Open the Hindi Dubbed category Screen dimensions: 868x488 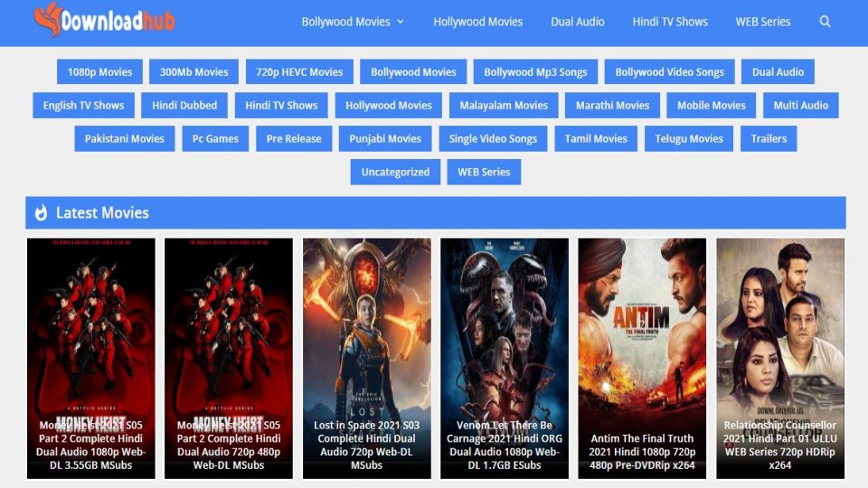click(184, 105)
